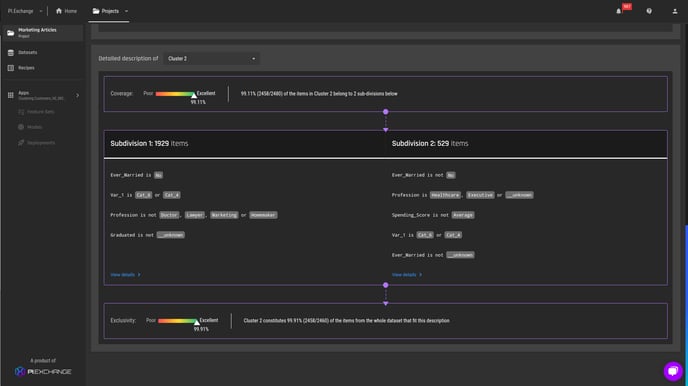Click the Cat_4 tag in Subdivision 1
688x386 pixels.
tap(172, 195)
